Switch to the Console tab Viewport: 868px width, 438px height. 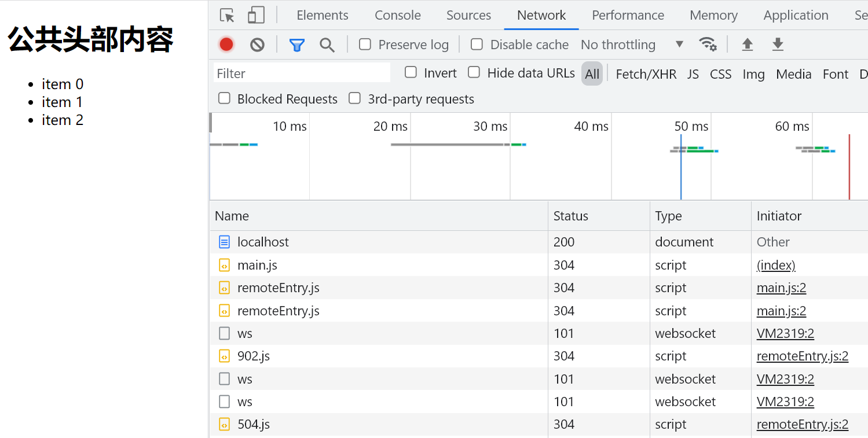[x=398, y=15]
